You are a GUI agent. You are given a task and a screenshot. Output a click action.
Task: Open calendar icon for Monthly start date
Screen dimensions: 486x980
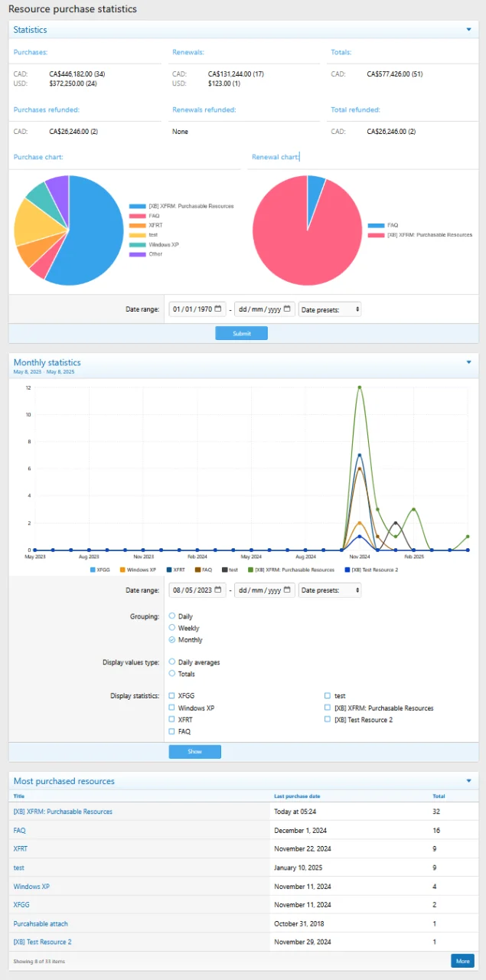[218, 590]
